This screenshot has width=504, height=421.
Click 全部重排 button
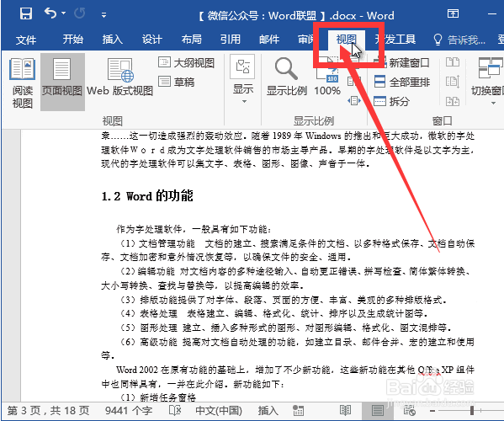(402, 82)
